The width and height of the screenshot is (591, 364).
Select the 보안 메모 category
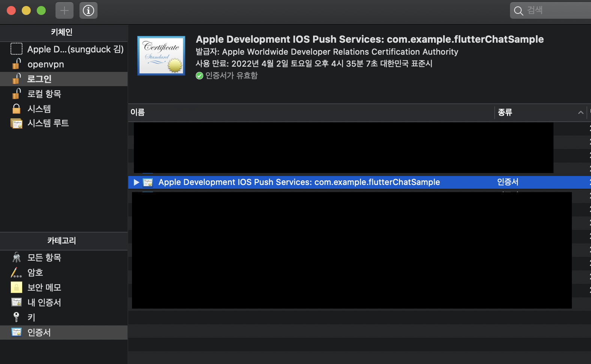tap(64, 288)
